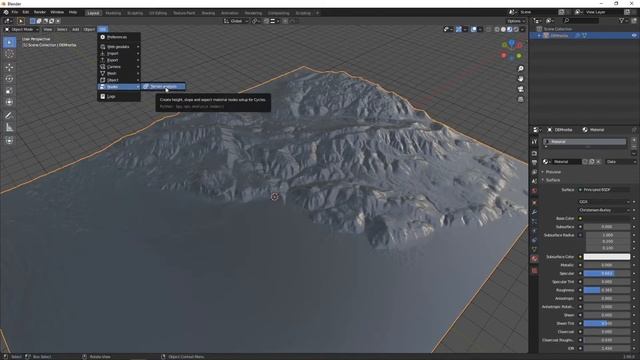Click the viewport pan hand icon
The image size is (640, 360).
coord(520,78)
